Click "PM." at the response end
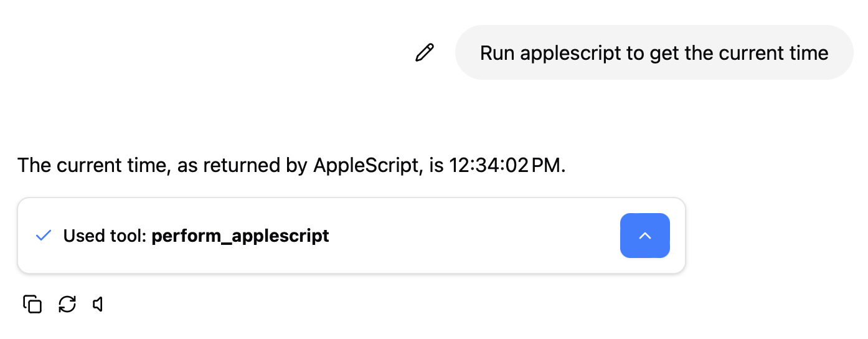Screen dimensions: 868x339 (x=550, y=166)
